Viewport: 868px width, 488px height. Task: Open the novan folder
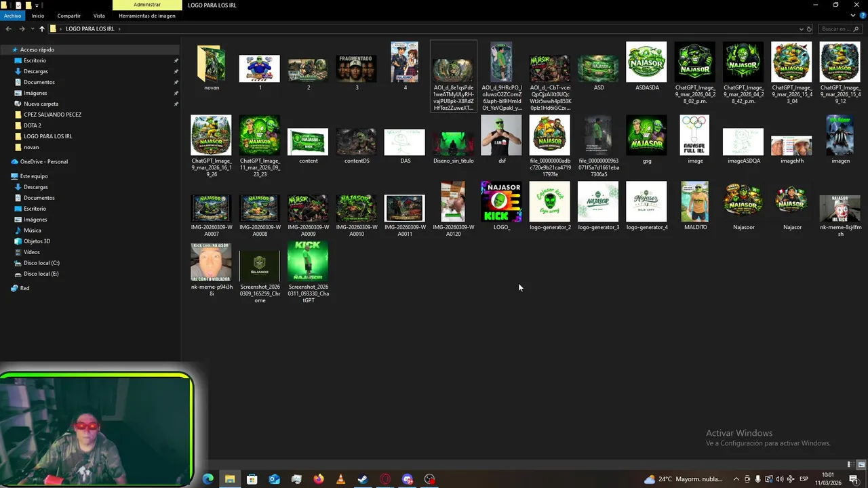(x=212, y=68)
